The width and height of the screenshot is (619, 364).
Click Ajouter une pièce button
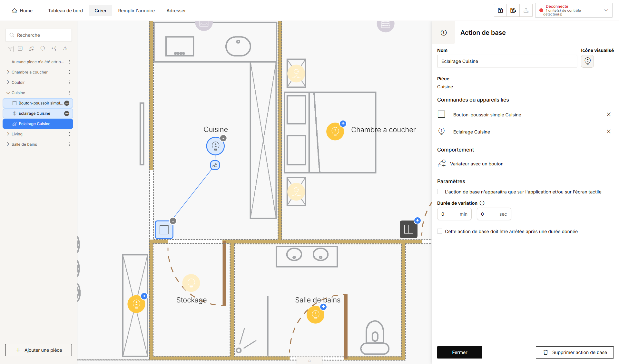38,350
